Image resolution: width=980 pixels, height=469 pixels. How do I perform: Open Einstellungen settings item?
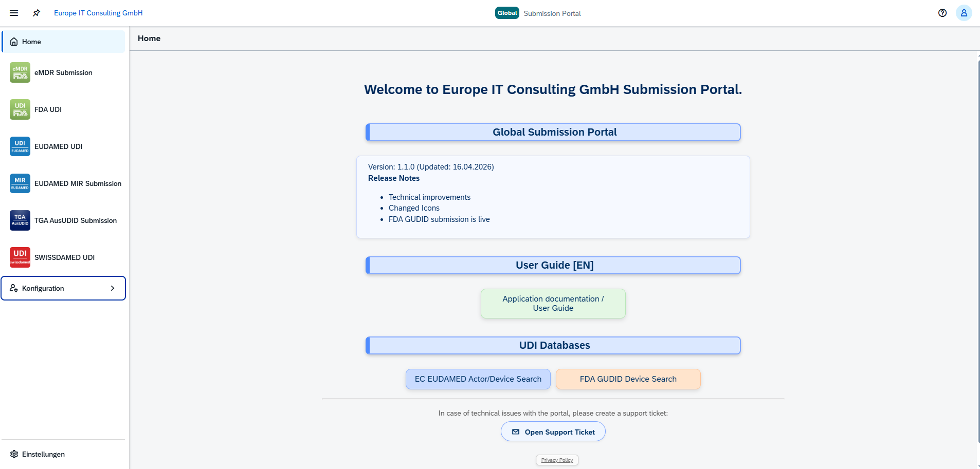tap(43, 454)
